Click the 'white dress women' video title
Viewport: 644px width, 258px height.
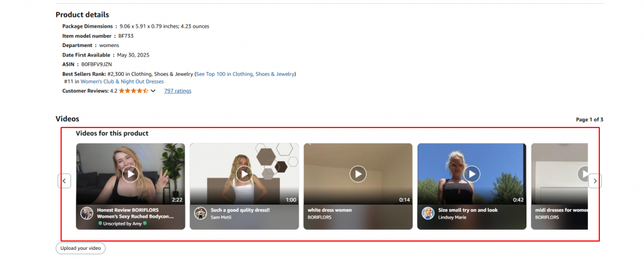tap(330, 210)
